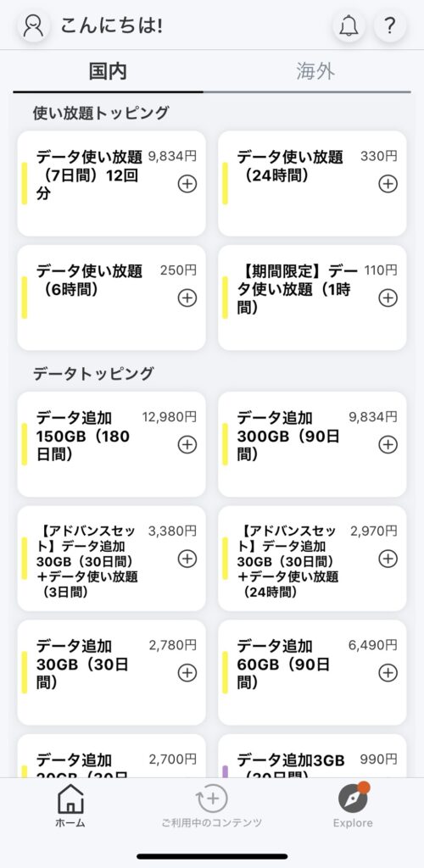The width and height of the screenshot is (424, 868).
Task: Add データ使い放題（24時間）330円 plus icon
Action: (x=388, y=183)
